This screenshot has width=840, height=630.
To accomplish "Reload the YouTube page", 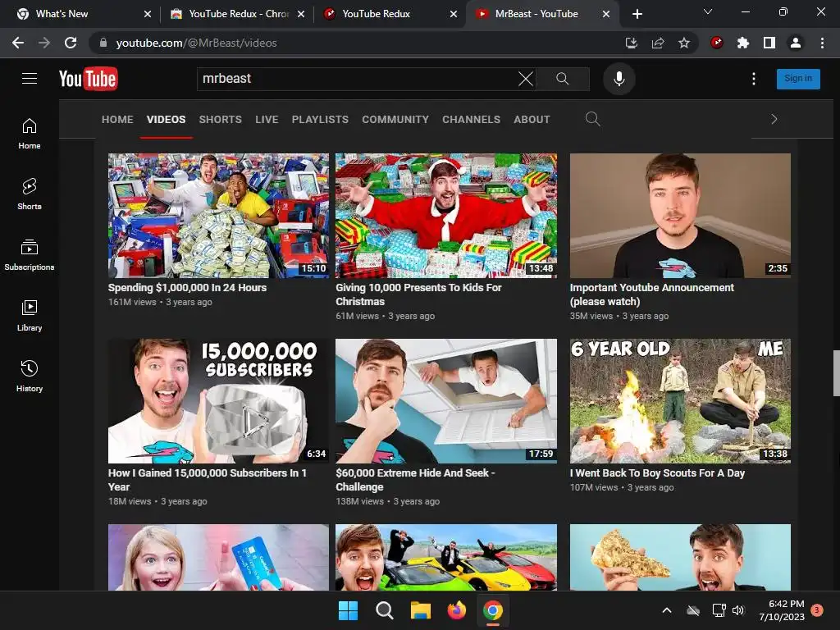I will point(71,43).
